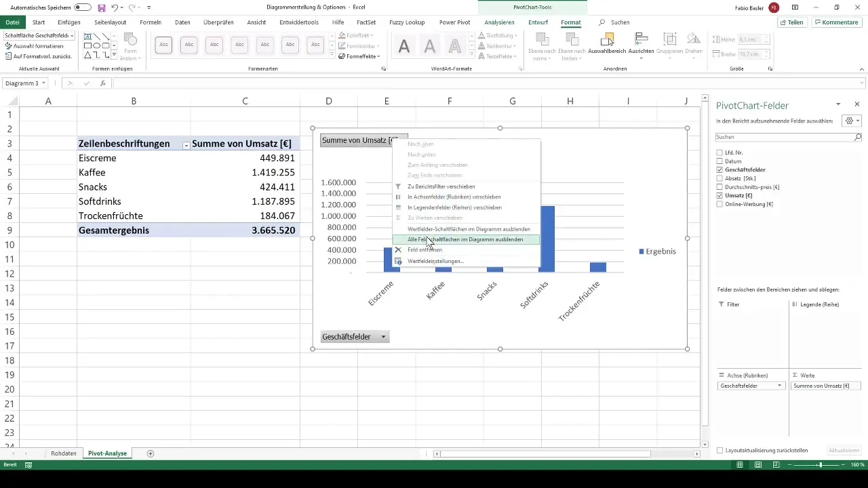Click the zoom in plus button
The image size is (868, 488).
click(x=842, y=465)
